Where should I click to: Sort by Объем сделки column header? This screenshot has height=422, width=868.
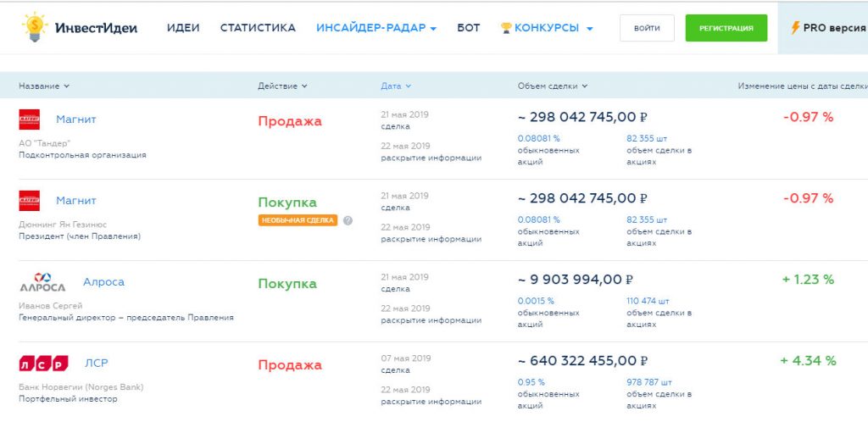[553, 86]
